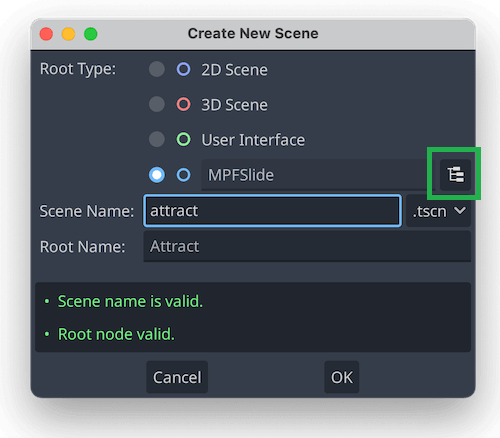Close the dialog with the red button
The image size is (500, 438).
[46, 34]
